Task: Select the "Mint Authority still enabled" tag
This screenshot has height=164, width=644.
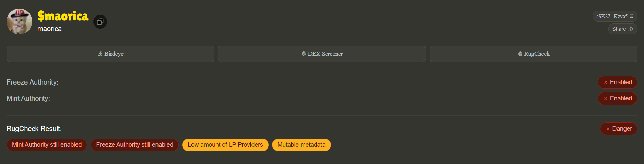Action: point(47,145)
